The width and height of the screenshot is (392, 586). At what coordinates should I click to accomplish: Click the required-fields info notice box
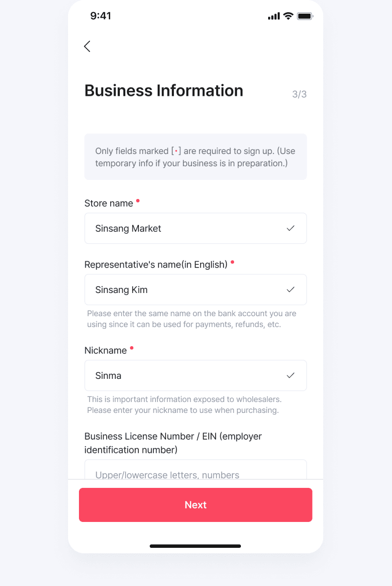coord(196,157)
